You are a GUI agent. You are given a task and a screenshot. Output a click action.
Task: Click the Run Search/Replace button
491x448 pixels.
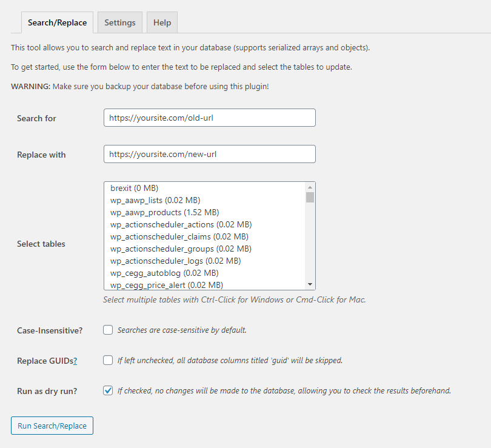tap(52, 426)
